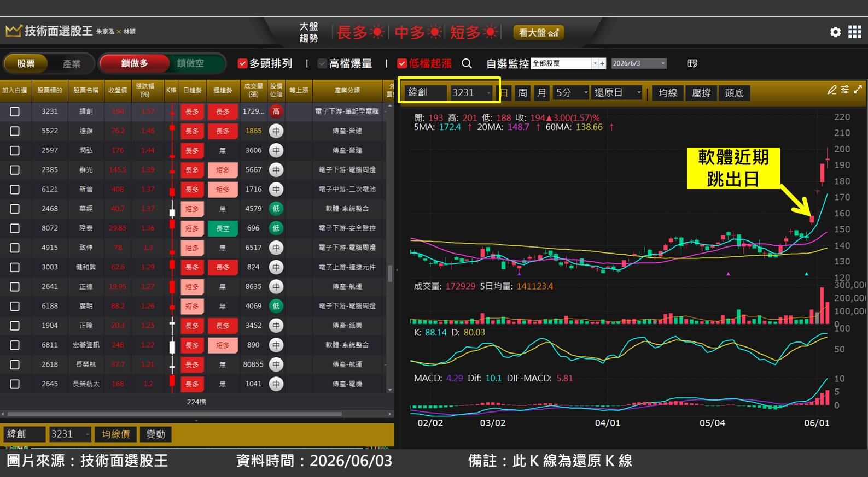Click the 均線價 button in bottom panel
The height and width of the screenshot is (477, 868).
[x=116, y=434]
